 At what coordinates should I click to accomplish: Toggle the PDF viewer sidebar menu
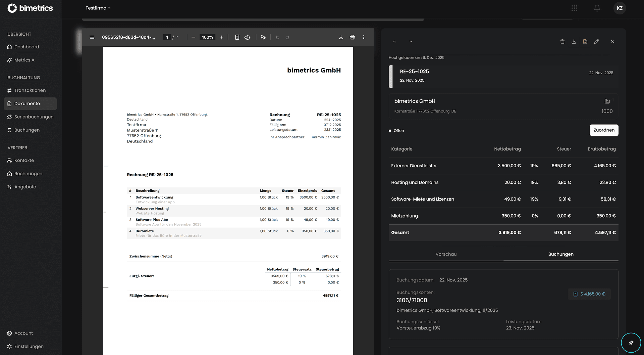point(92,37)
